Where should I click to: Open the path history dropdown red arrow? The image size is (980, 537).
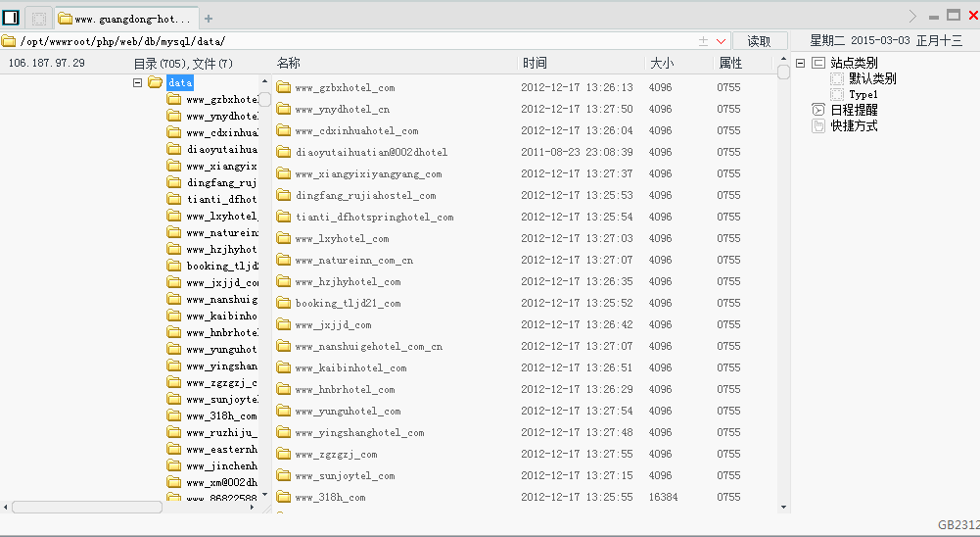721,41
